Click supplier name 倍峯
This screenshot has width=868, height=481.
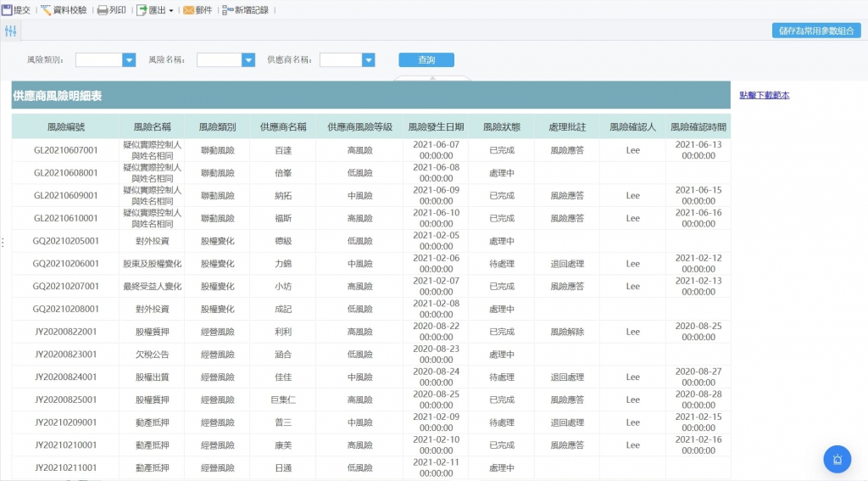click(283, 173)
